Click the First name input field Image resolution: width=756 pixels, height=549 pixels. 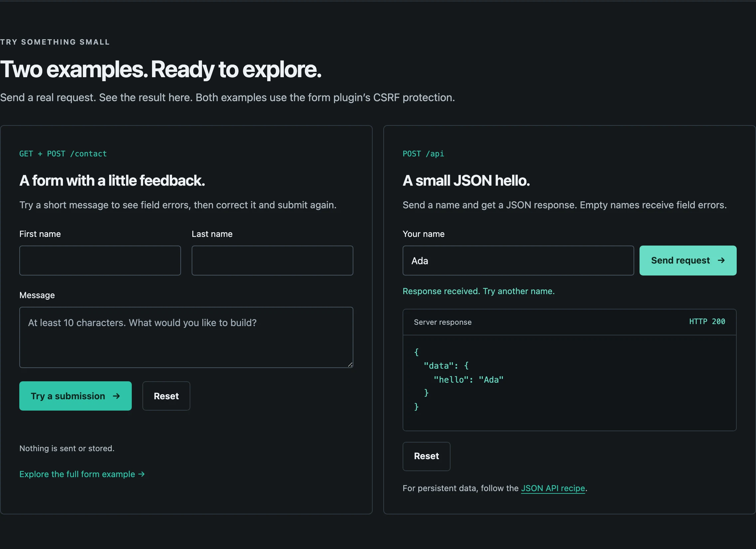(100, 260)
